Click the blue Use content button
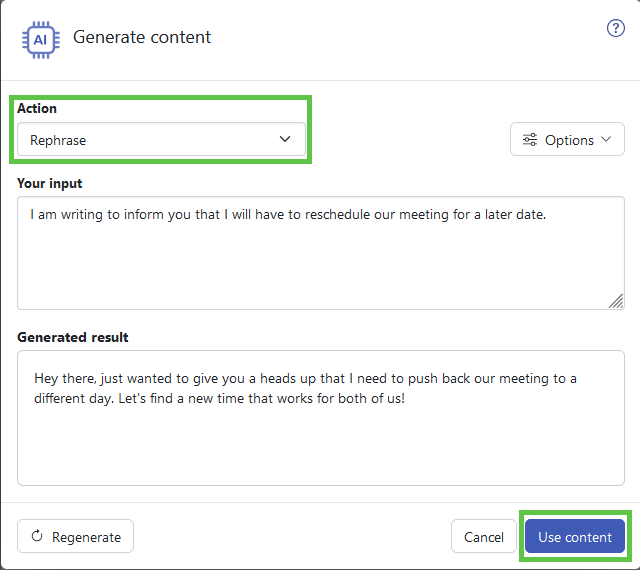The width and height of the screenshot is (640, 570). click(x=575, y=536)
